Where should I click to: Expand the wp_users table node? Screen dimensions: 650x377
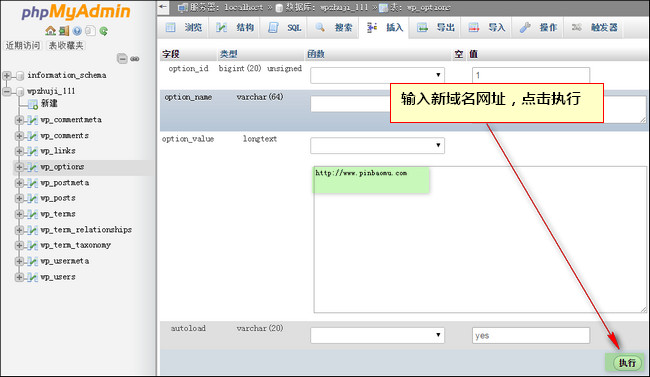(x=19, y=277)
